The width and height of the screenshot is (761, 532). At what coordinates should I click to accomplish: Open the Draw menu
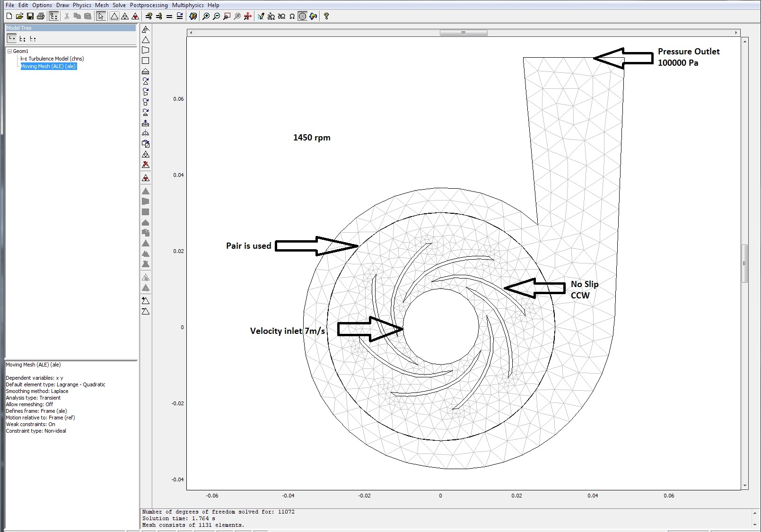[62, 5]
